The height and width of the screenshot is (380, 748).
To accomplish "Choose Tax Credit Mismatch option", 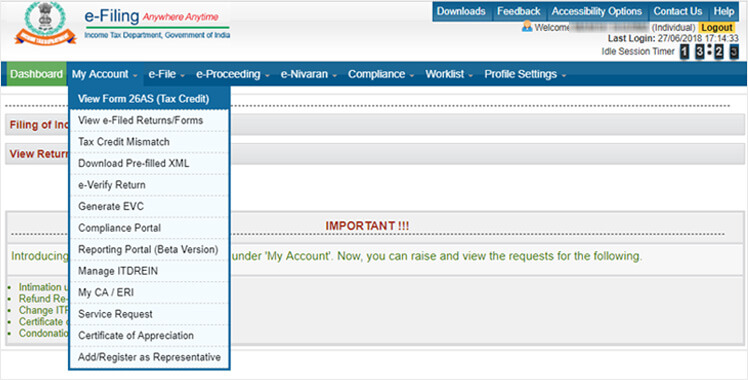I will point(149,142).
